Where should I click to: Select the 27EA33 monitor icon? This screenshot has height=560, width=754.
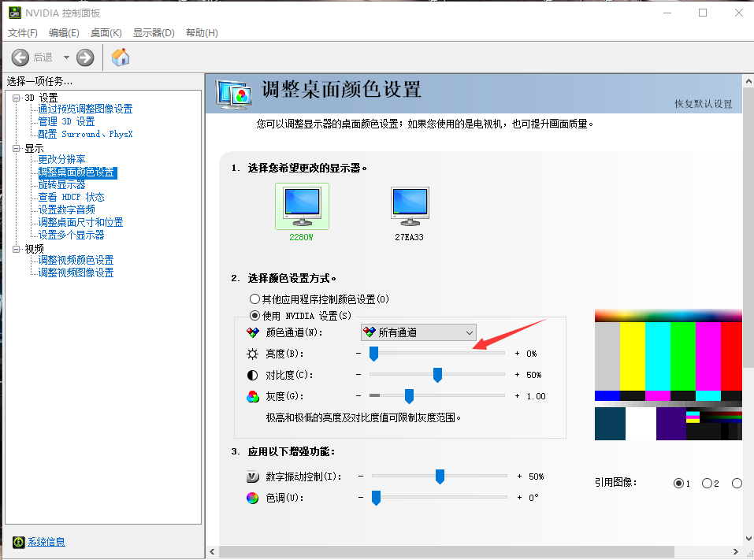[410, 206]
